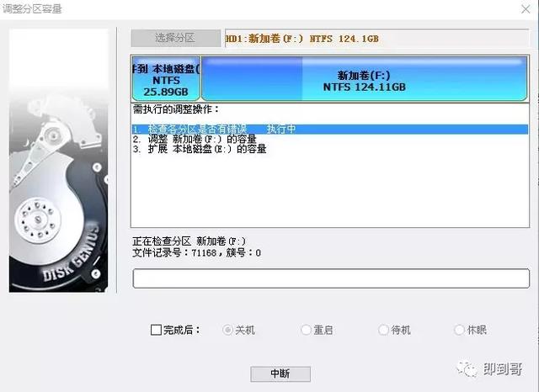
Task: Click the HD1:新加卷(F:) NTFS 124.1GB field
Action: pyautogui.click(x=376, y=38)
